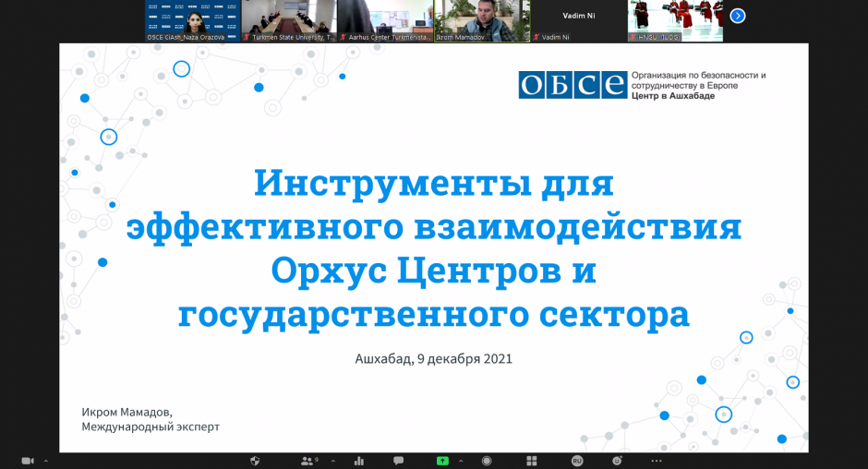
Task: Expand video options arrow beside camera
Action: pos(45,461)
